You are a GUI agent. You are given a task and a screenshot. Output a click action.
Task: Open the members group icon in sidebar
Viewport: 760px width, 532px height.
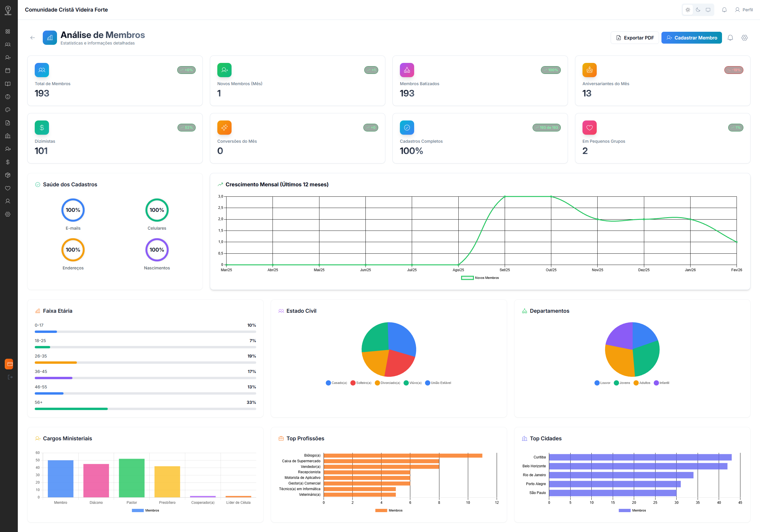(x=8, y=44)
